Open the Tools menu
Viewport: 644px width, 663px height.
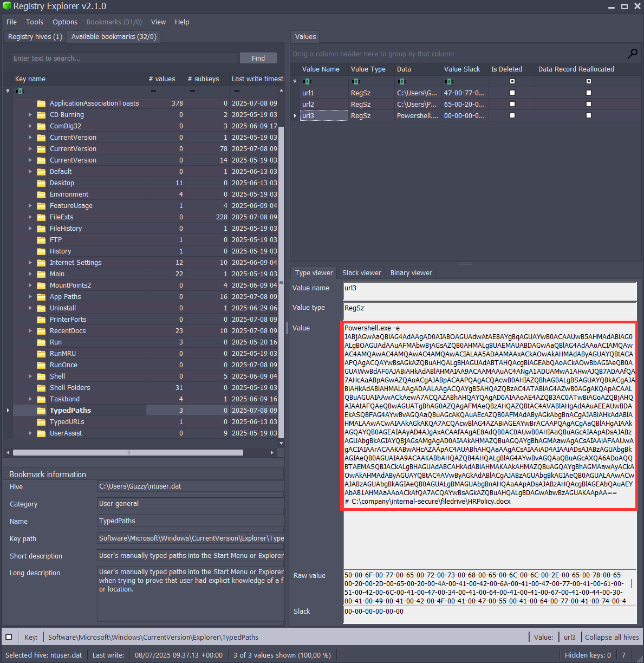pos(35,22)
